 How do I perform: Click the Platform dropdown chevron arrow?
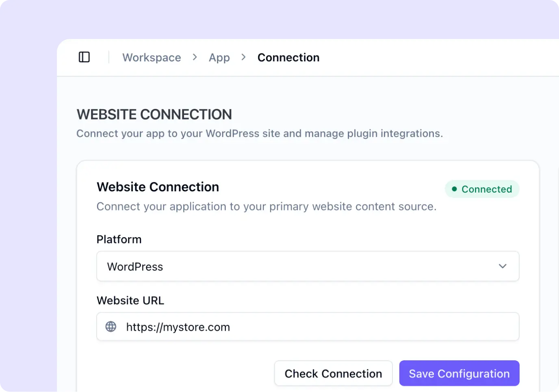point(503,266)
